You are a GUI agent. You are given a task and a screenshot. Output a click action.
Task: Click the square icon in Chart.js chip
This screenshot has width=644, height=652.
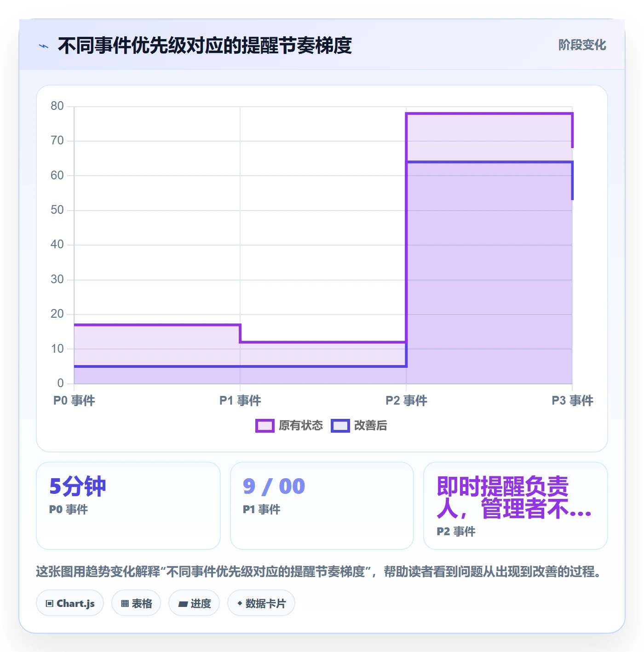coord(50,604)
